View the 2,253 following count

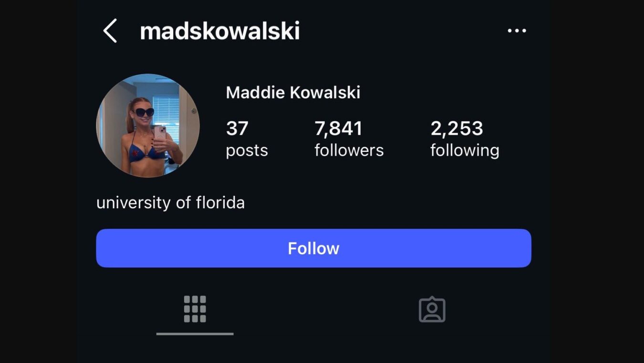pos(457,128)
